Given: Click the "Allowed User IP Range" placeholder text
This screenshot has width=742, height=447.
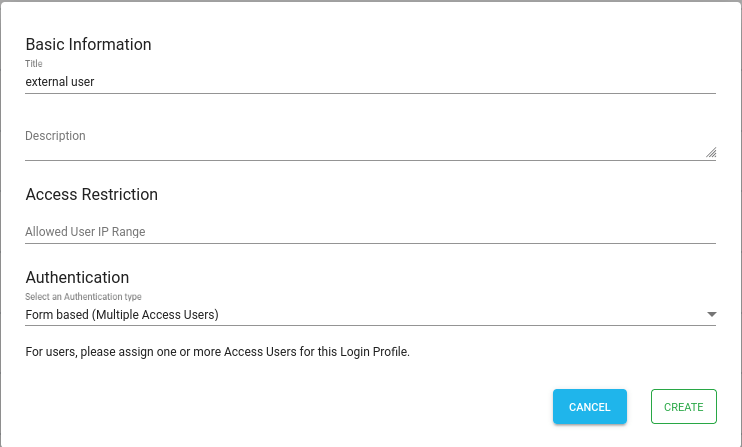Looking at the screenshot, I should (x=85, y=232).
